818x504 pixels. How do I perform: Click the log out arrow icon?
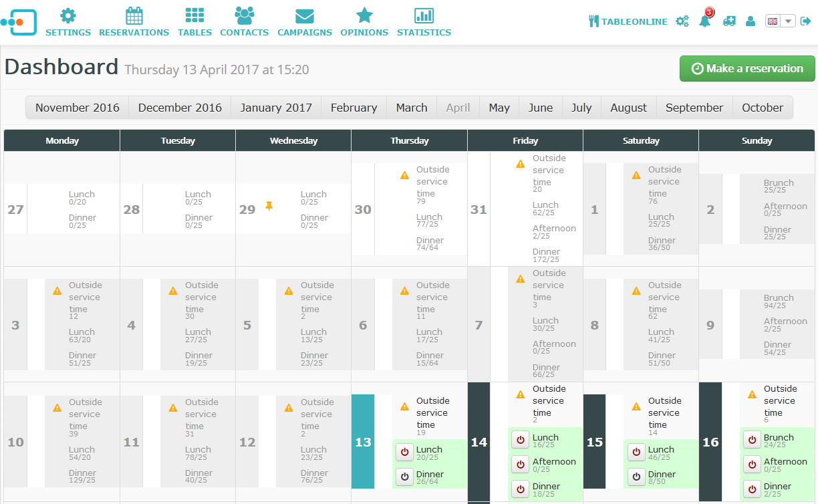[805, 21]
